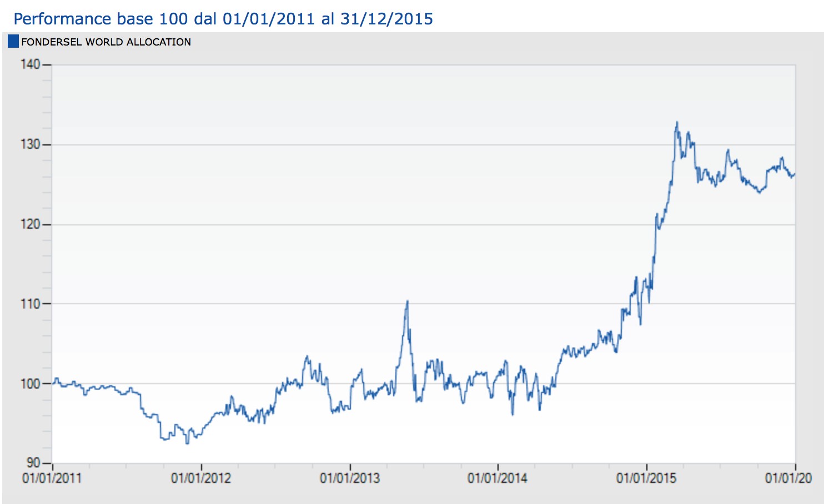Click the x-axis date 01/01/2015

click(646, 478)
